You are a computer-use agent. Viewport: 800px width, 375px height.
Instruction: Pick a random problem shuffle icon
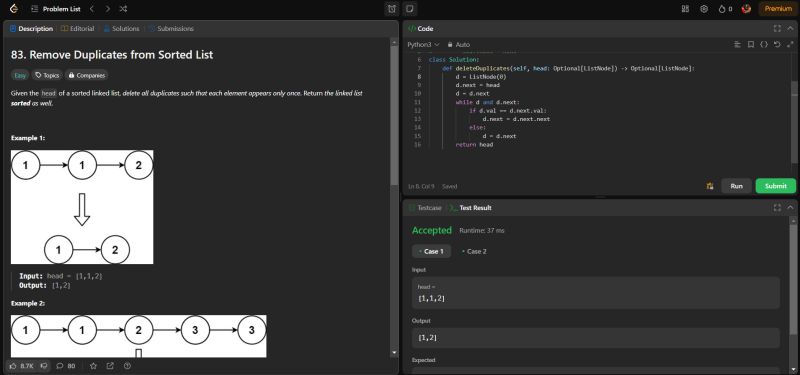(123, 9)
